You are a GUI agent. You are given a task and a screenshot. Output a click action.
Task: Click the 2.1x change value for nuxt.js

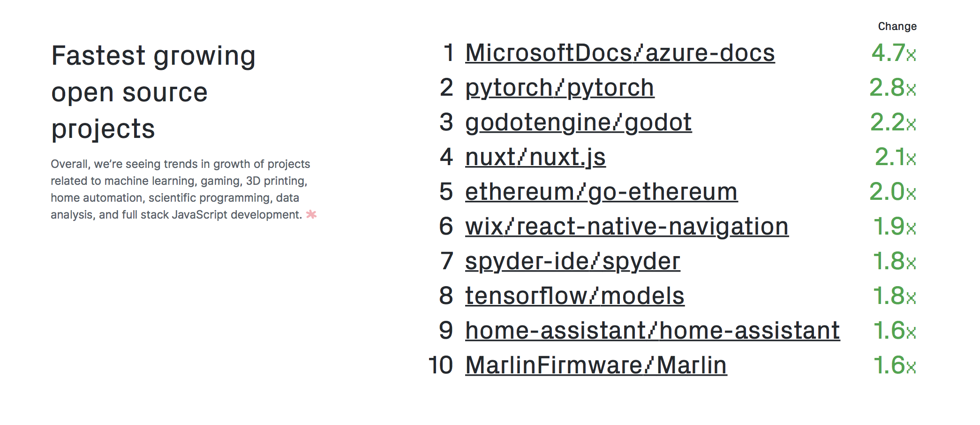coord(895,157)
